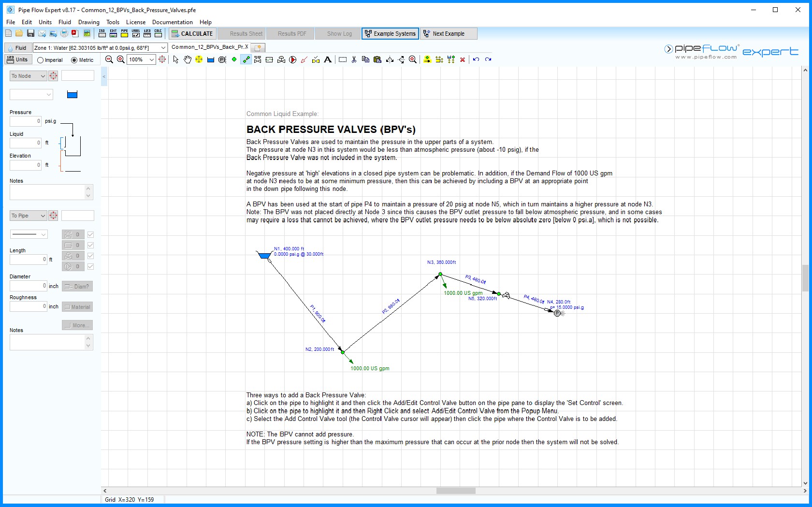
Task: Select the Add End Pressure tool
Action: [222, 59]
